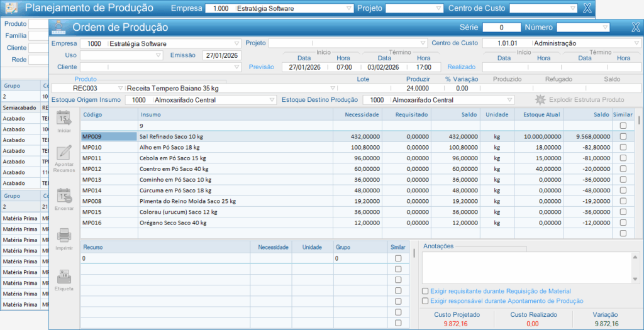Click the Emissão date field
This screenshot has width=644, height=330.
coord(221,55)
